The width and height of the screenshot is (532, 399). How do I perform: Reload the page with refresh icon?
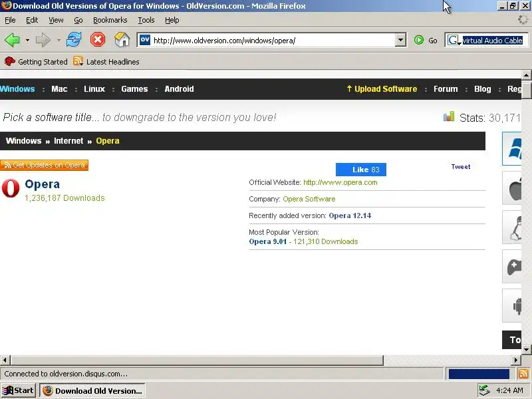click(x=74, y=40)
